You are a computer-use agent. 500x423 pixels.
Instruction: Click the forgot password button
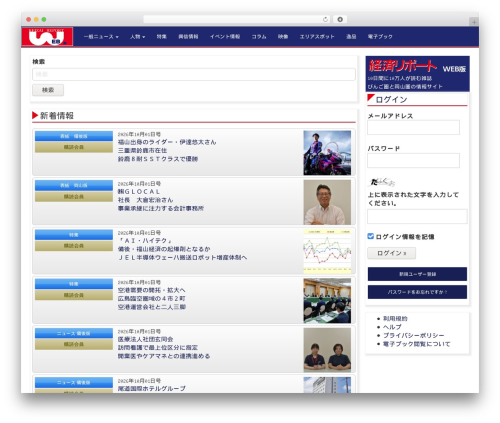pos(417,292)
